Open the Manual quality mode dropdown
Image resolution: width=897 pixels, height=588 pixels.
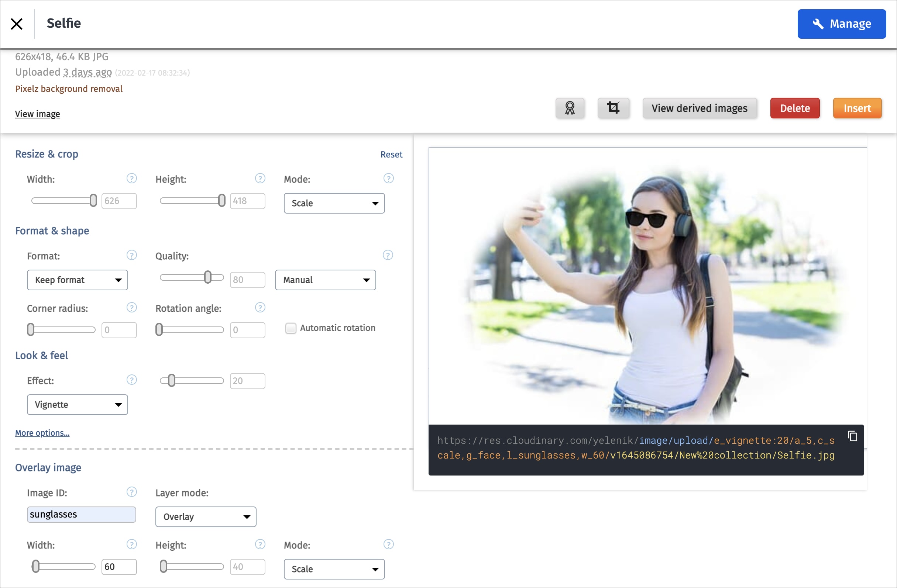point(325,280)
